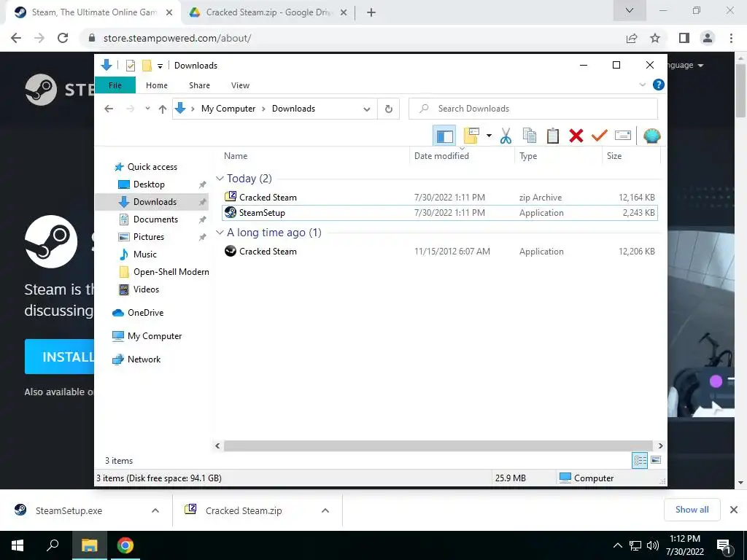Open the Home ribbon tab
This screenshot has height=560, width=747.
click(x=157, y=85)
